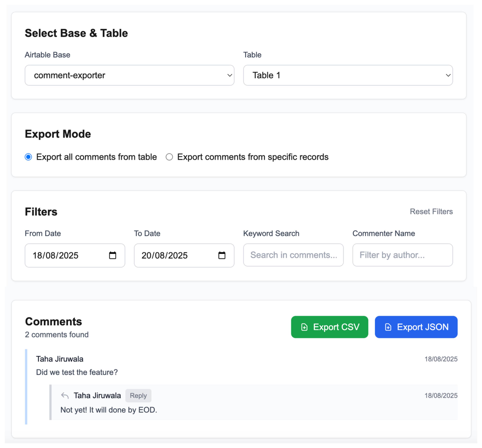Click the reply arrow icon next to Taha Jiruwala
Viewport: 482px width, 448px height.
(65, 395)
